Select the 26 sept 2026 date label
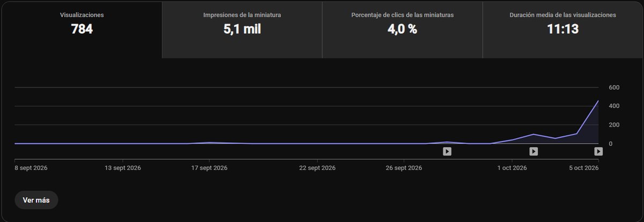Viewport: 644px width, 222px height. click(x=404, y=168)
